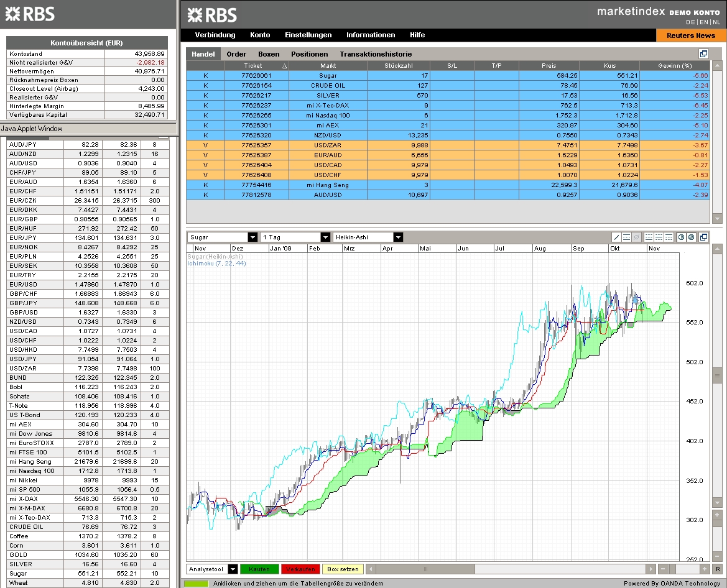The width and height of the screenshot is (727, 588).
Task: Pop out the trade table panel
Action: [703, 54]
